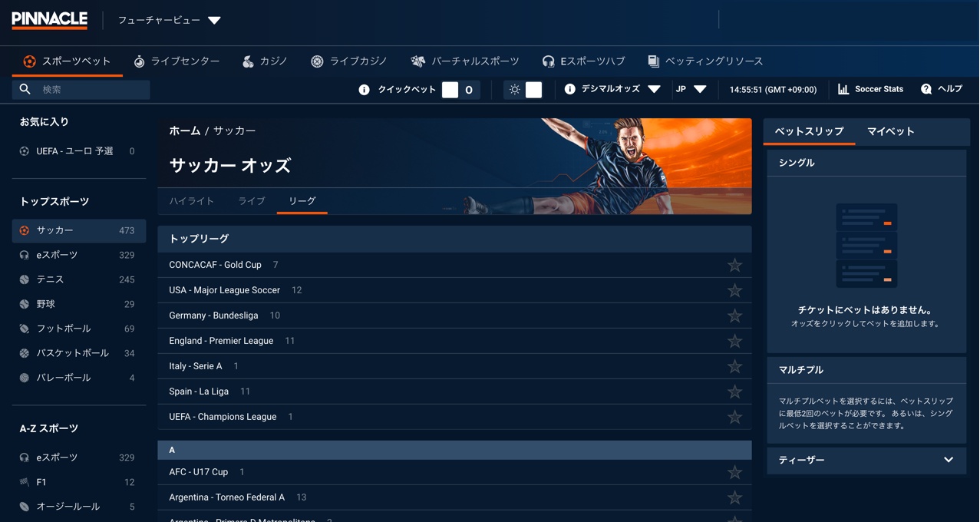Focus the 検索 search field
This screenshot has width=980, height=522.
tap(81, 89)
